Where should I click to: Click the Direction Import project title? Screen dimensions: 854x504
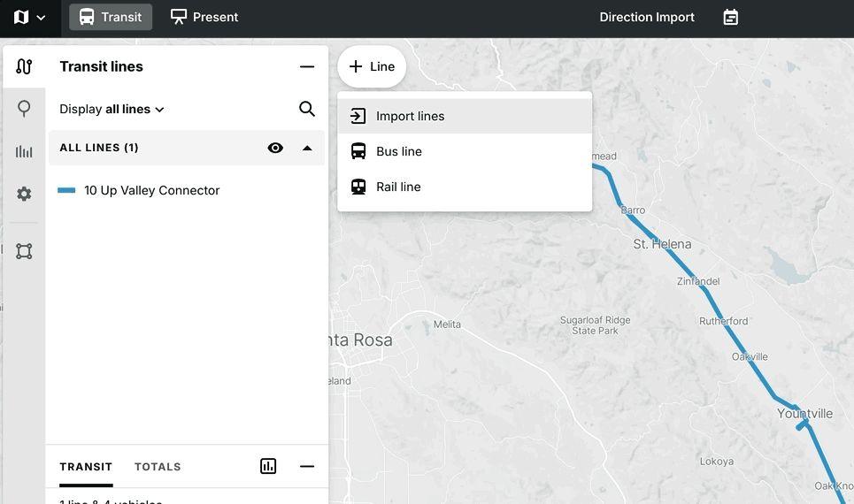click(x=647, y=18)
